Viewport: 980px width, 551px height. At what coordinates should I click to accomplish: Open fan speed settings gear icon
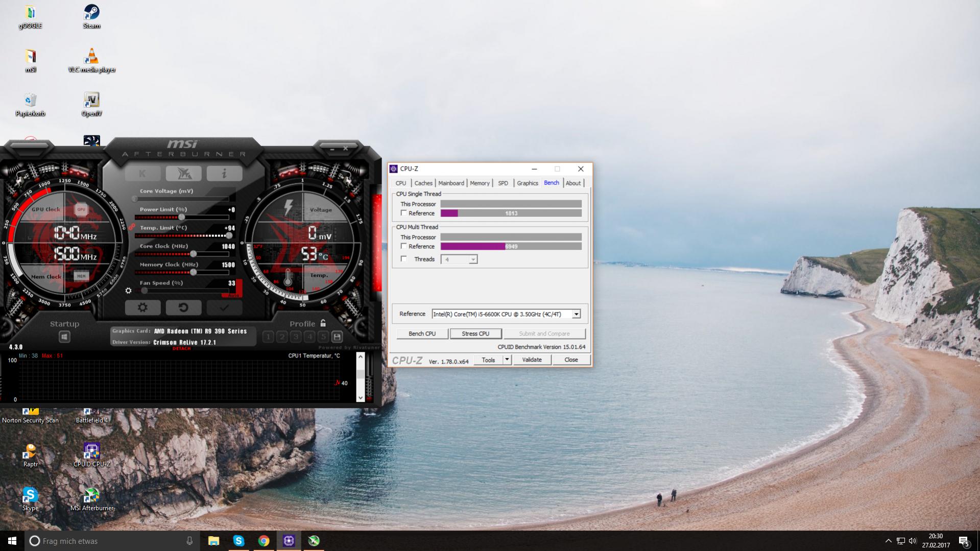[x=128, y=291]
